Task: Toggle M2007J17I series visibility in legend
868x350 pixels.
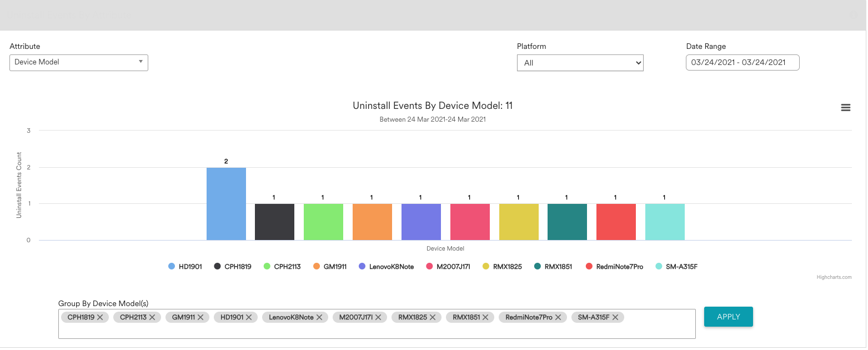Action: click(x=448, y=267)
